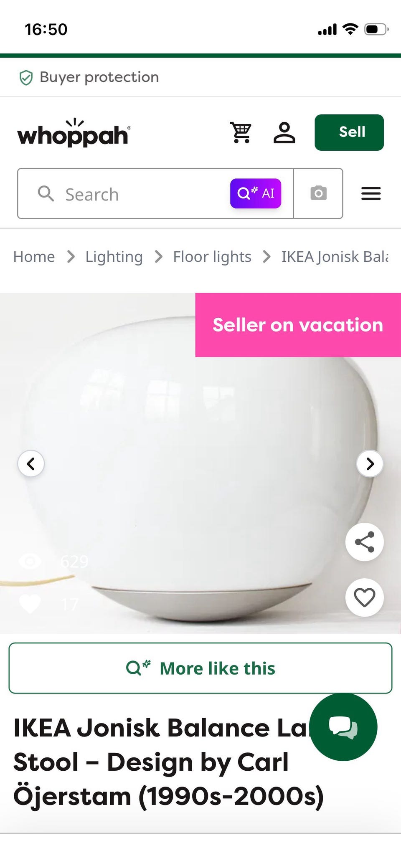The image size is (401, 868).
Task: Open the shopping cart
Action: (241, 132)
